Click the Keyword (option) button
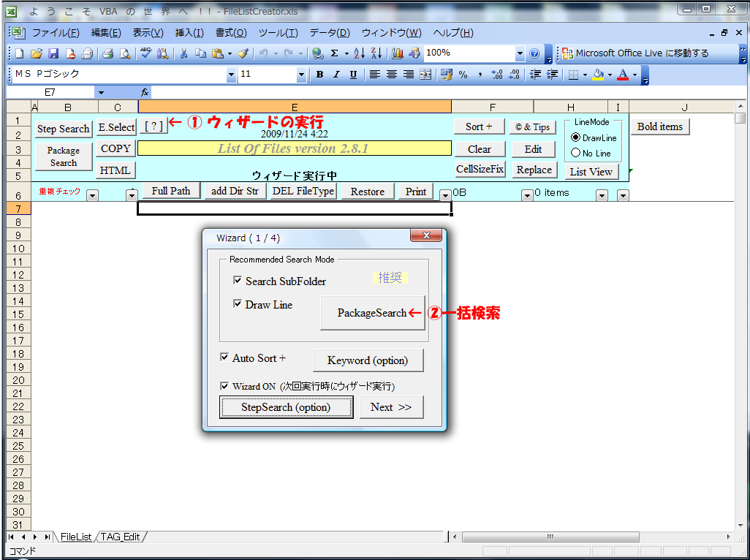Screen dimensions: 750x560 pos(368,360)
